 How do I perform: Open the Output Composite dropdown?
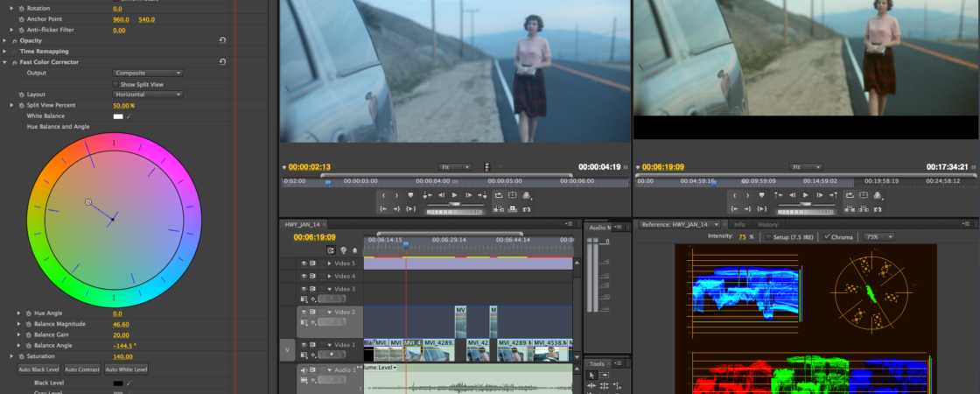click(148, 74)
